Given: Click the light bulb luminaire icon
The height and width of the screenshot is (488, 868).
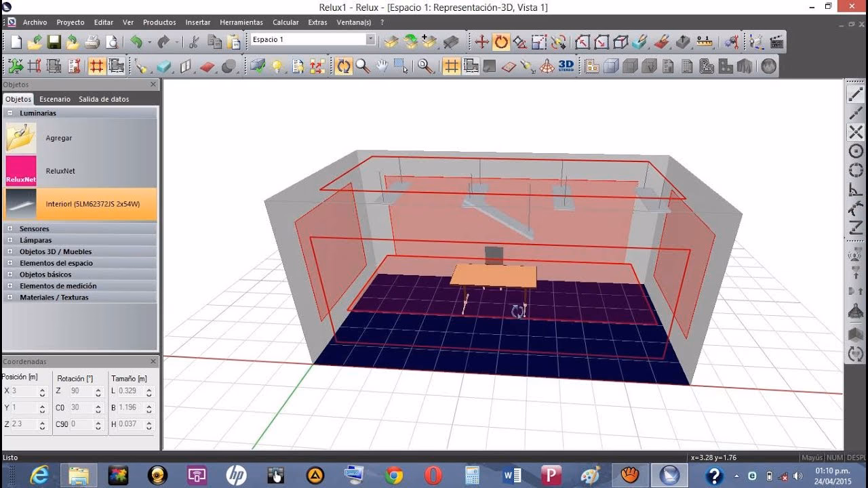Looking at the screenshot, I should click(x=277, y=66).
